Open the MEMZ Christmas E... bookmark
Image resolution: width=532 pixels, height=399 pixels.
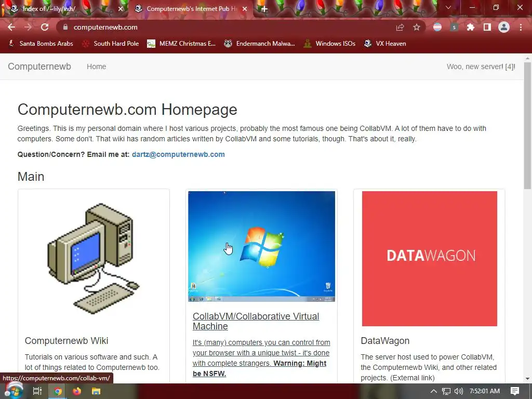pyautogui.click(x=181, y=44)
